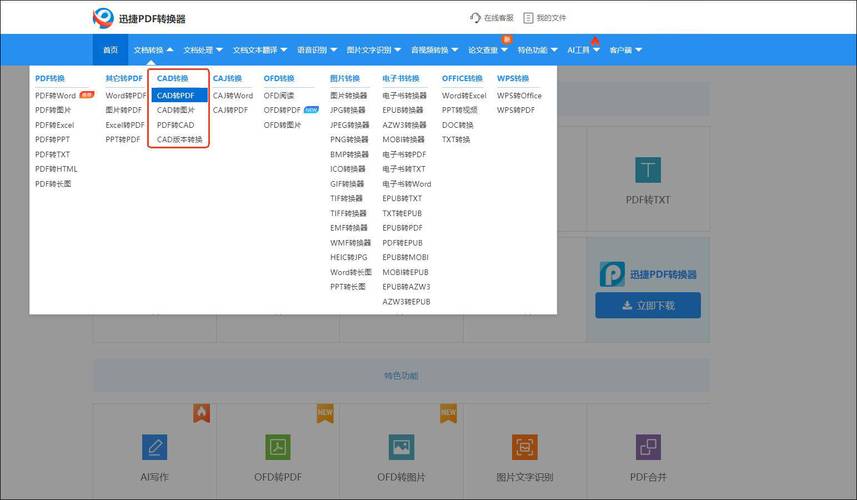Expand the AI工具 dropdown

[x=583, y=50]
